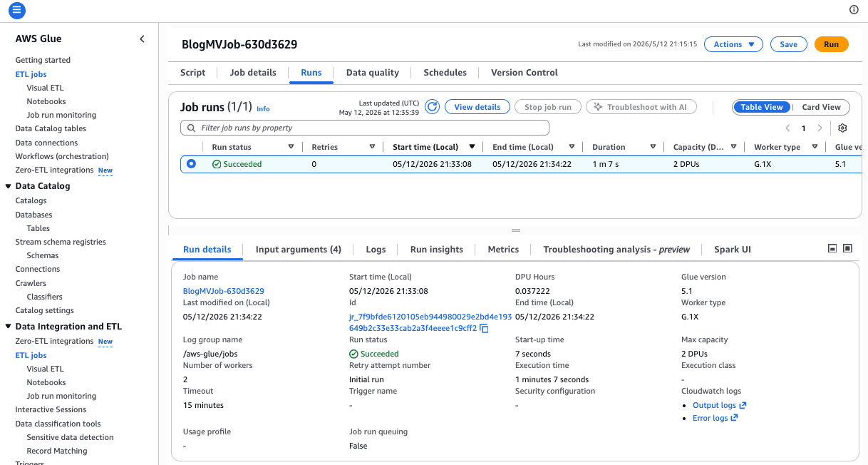This screenshot has height=465, width=868.
Task: Open the Spark UI tab
Action: click(733, 250)
